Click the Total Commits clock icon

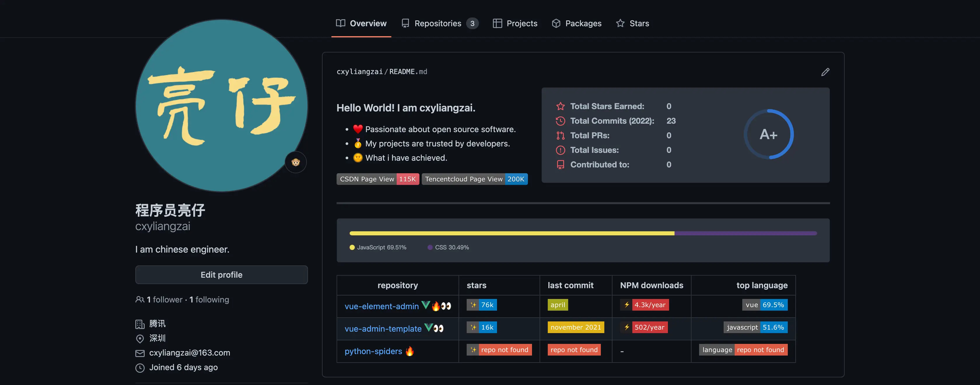click(560, 121)
